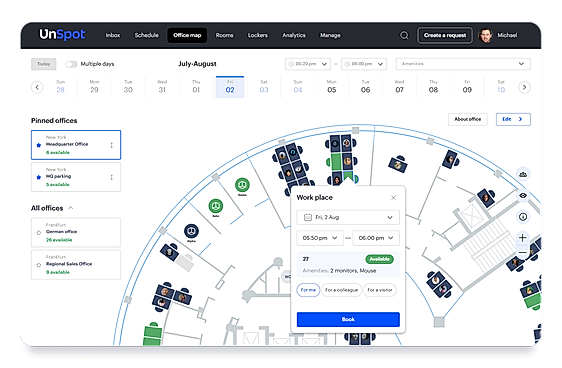
Task: Open the top 05:20 pm start time dropdown
Action: tap(308, 64)
